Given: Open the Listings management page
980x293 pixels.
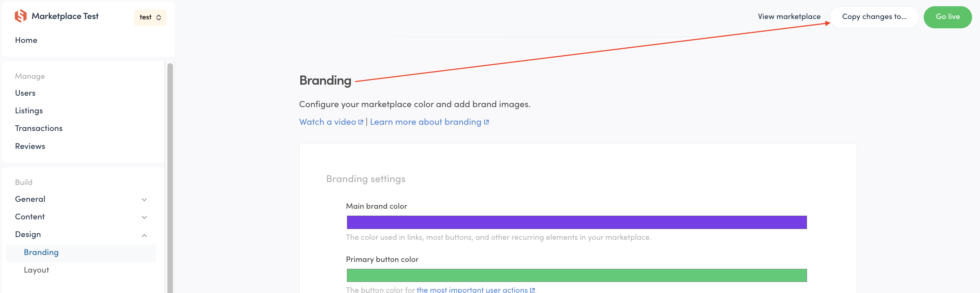Looking at the screenshot, I should (x=29, y=111).
